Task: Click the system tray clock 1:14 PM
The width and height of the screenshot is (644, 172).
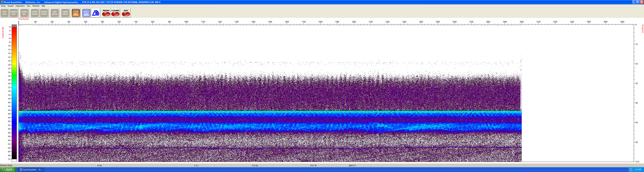Action: pos(638,169)
